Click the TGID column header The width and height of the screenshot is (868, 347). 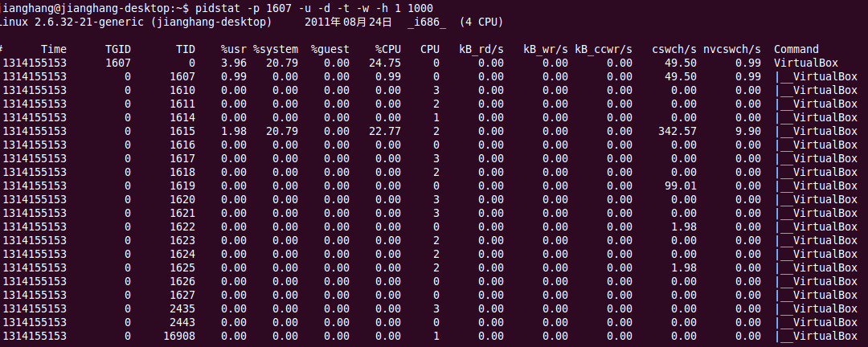(118, 49)
